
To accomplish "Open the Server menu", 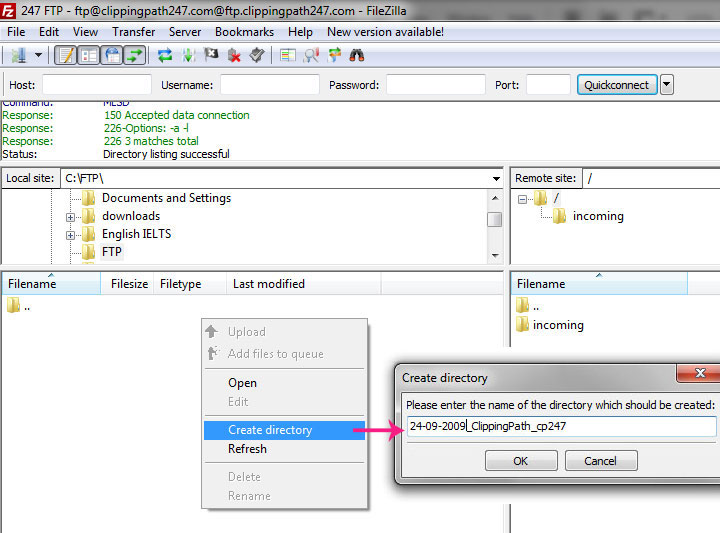I will [x=185, y=32].
